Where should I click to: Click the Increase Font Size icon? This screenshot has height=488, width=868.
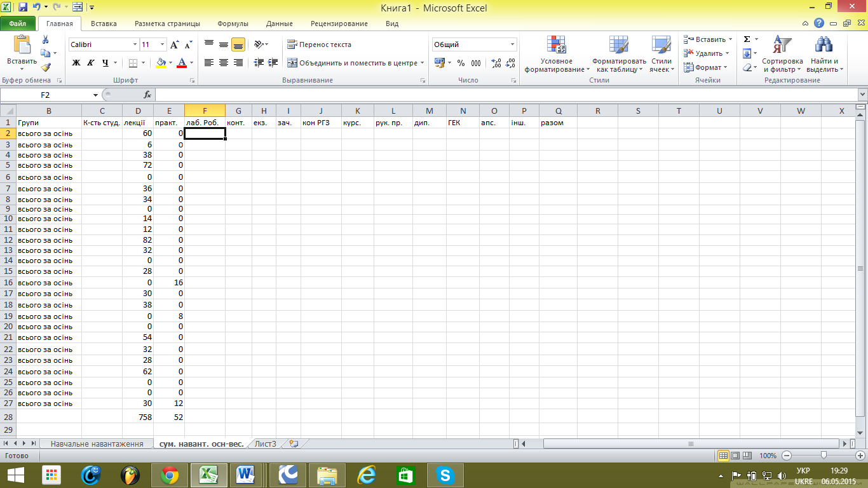click(x=175, y=44)
